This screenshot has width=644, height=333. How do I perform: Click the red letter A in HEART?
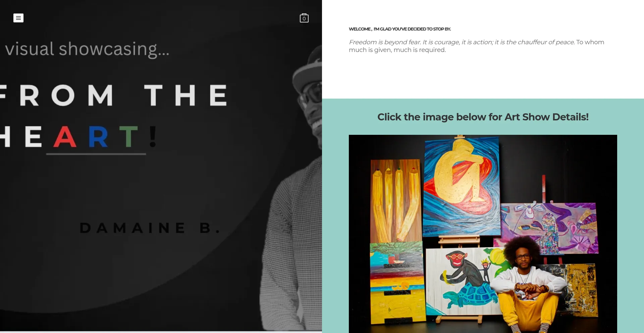tap(65, 136)
